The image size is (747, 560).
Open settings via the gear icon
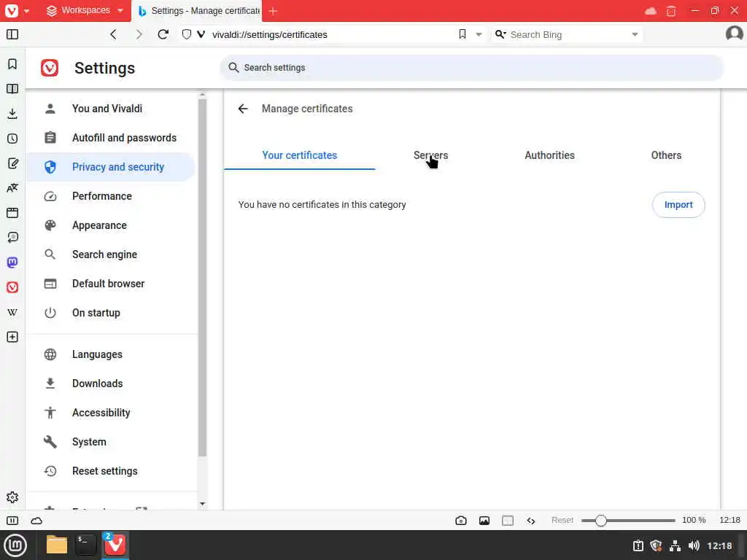[12, 497]
